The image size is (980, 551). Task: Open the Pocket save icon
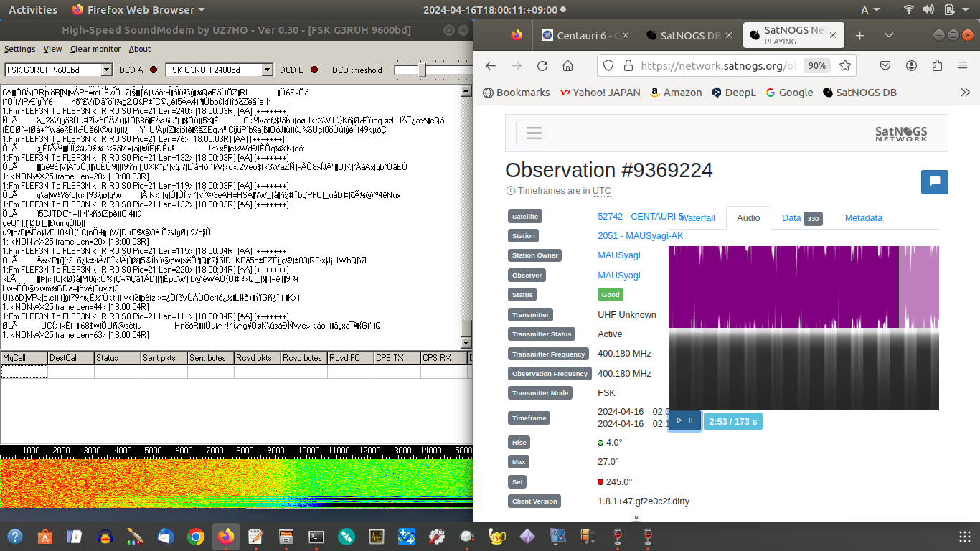886,65
